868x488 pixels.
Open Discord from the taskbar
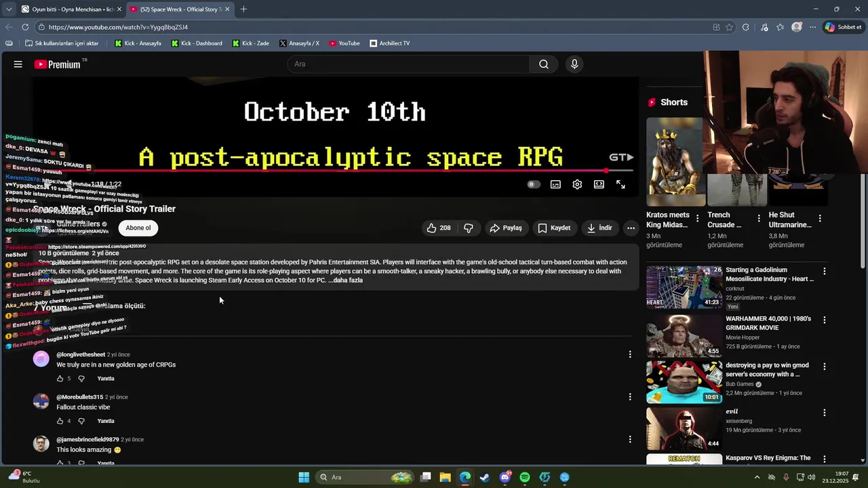[x=505, y=477]
